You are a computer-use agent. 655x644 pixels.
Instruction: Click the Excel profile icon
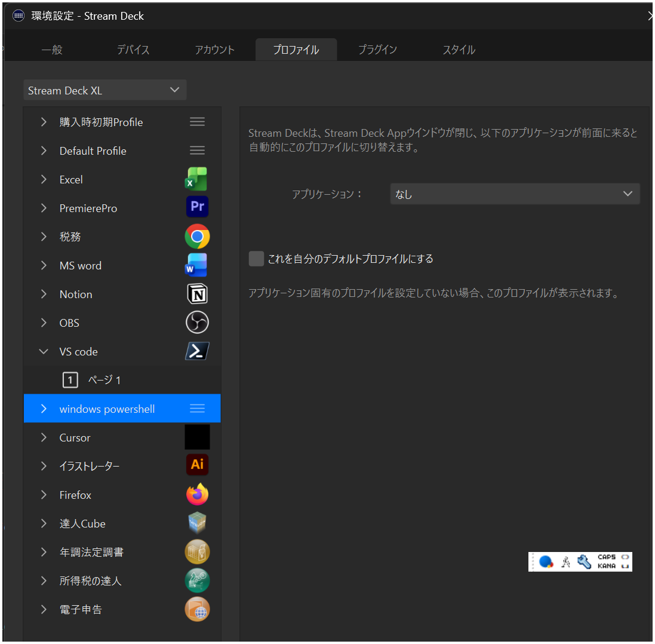197,179
